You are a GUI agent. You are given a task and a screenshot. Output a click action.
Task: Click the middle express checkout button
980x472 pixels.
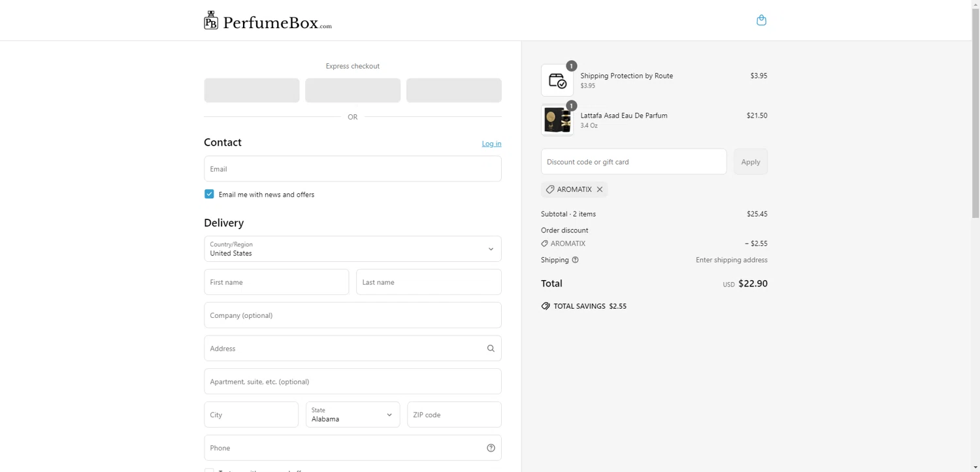353,90
